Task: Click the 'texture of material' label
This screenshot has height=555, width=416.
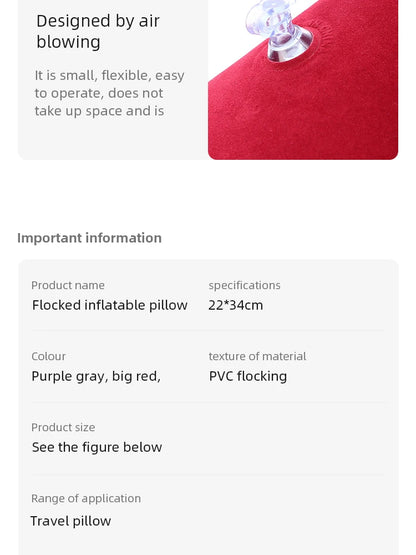Action: coord(257,356)
